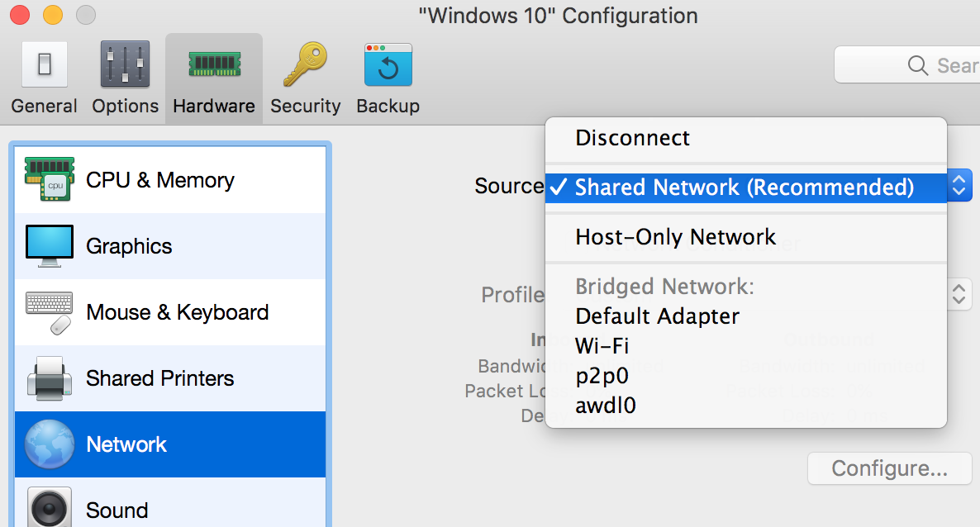Select Wi-Fi bridged network option

602,346
